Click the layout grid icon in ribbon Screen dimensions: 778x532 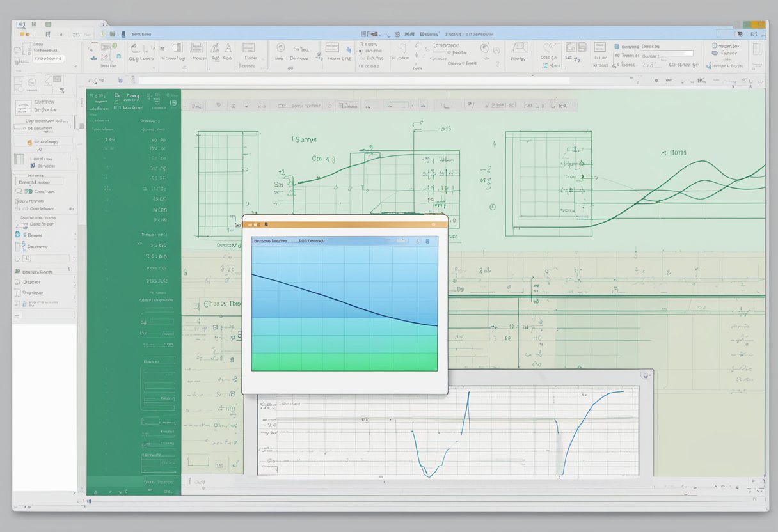click(331, 47)
